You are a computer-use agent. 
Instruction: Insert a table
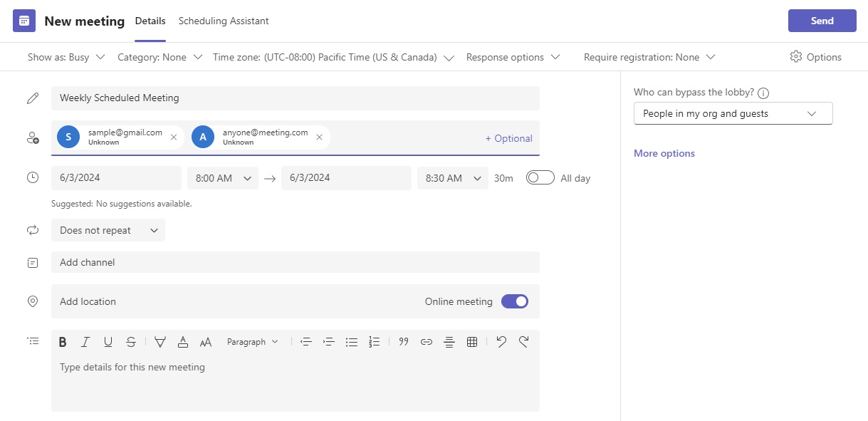(x=472, y=342)
